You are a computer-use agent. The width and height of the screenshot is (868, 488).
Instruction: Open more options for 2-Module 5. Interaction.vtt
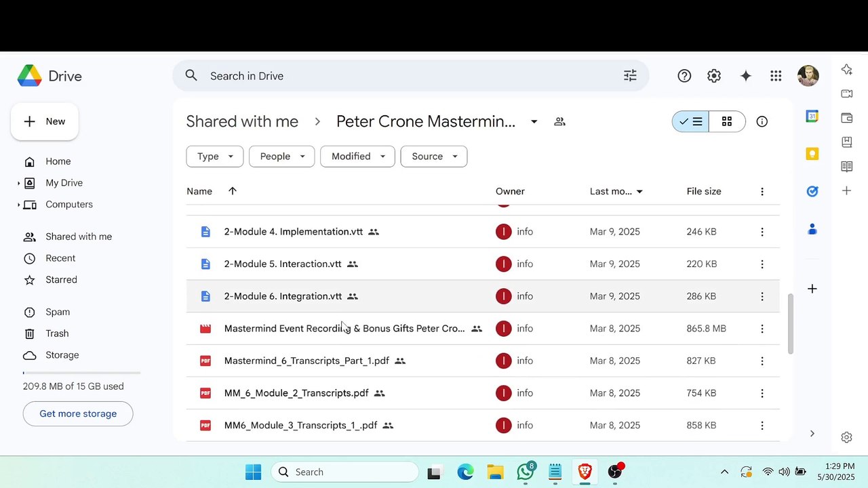tap(762, 264)
